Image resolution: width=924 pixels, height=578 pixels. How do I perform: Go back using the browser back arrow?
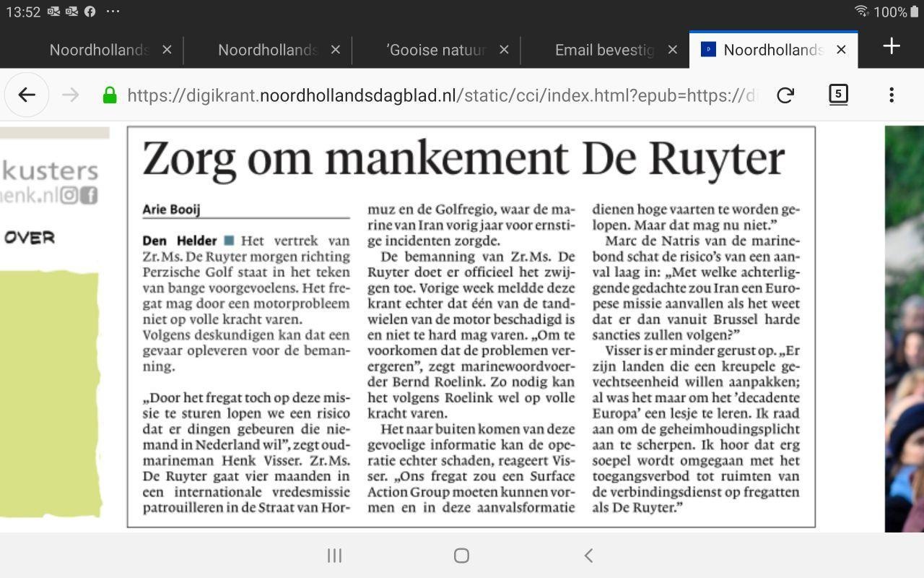[x=27, y=95]
